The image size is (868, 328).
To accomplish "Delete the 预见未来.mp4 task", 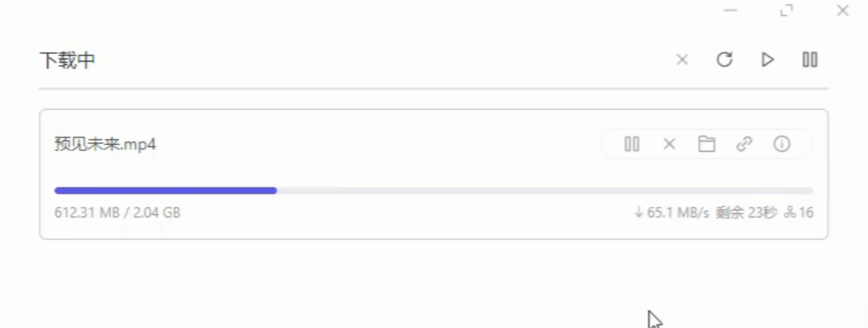I will tap(669, 144).
